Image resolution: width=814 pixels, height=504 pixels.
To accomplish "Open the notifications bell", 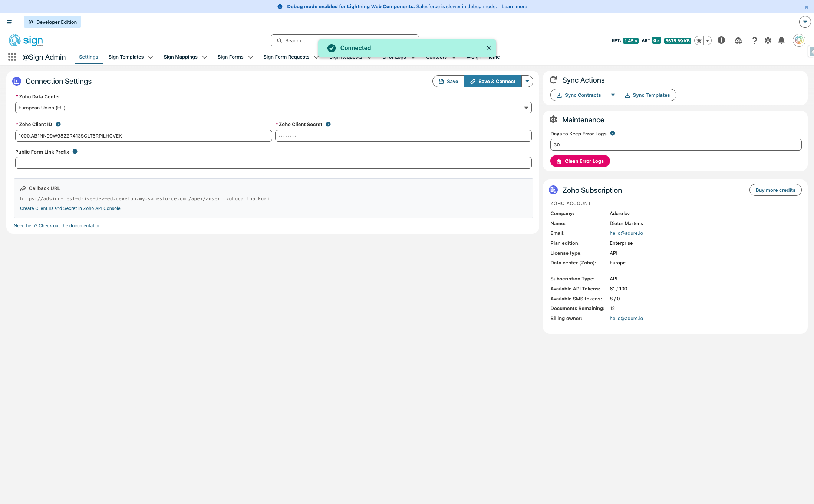I will 781,40.
